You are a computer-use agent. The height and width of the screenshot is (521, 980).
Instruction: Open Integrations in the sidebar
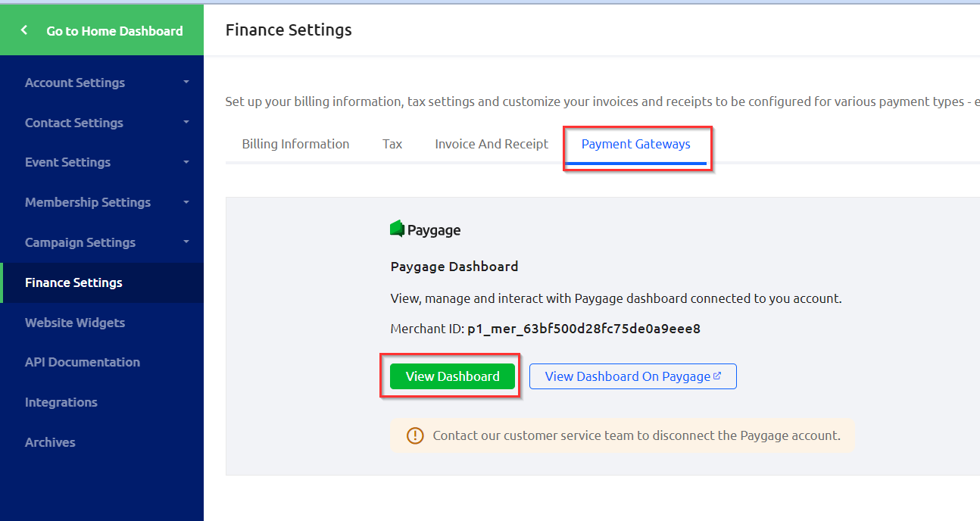[101, 402]
